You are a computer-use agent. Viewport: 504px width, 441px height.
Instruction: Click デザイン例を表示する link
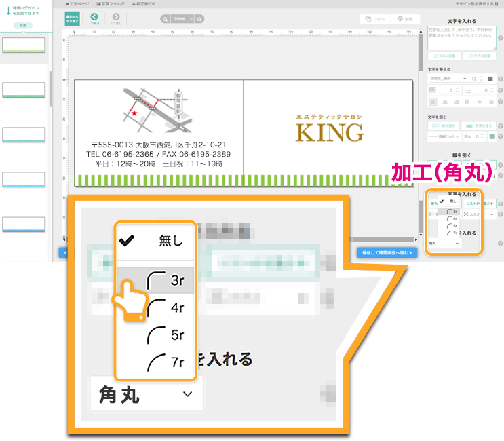[x=476, y=4]
